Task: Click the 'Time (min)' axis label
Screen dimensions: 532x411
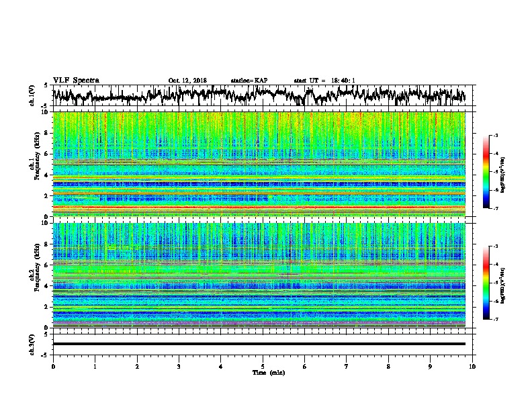Action: [269, 373]
